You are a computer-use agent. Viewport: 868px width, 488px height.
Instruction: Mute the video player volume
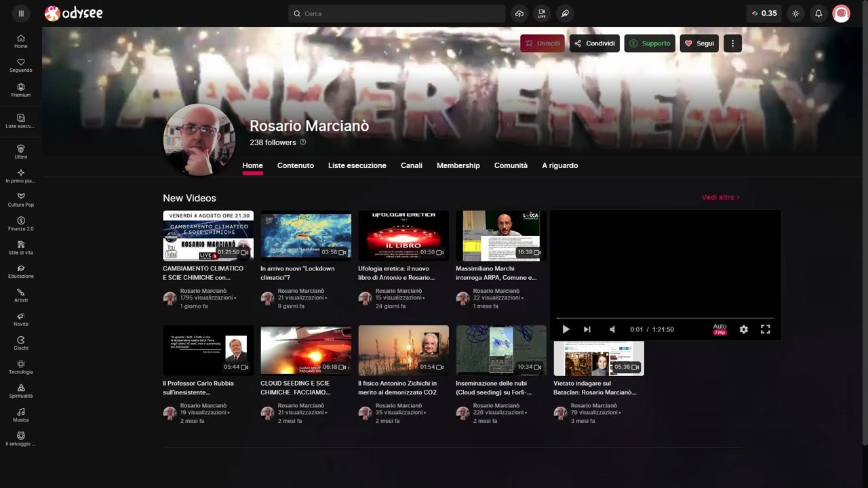(612, 329)
